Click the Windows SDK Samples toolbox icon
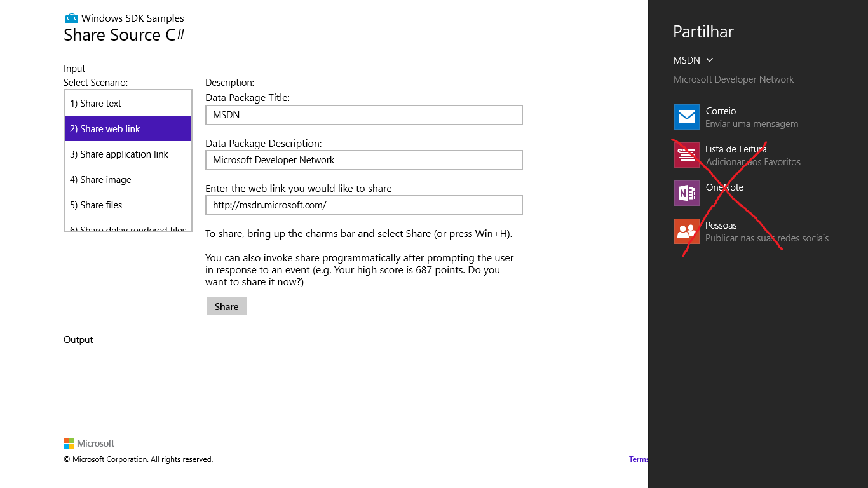Viewport: 868px width, 488px height. [71, 18]
